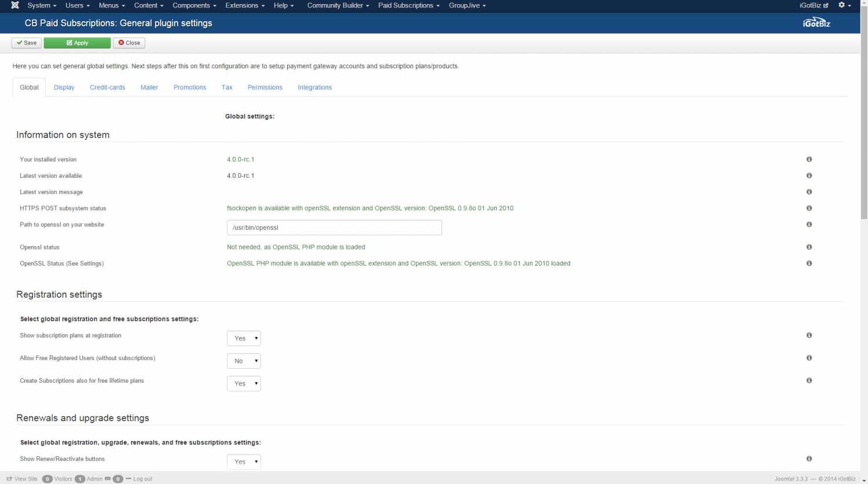Open the Paid Subscriptions menu
The height and width of the screenshot is (484, 868).
[409, 5]
